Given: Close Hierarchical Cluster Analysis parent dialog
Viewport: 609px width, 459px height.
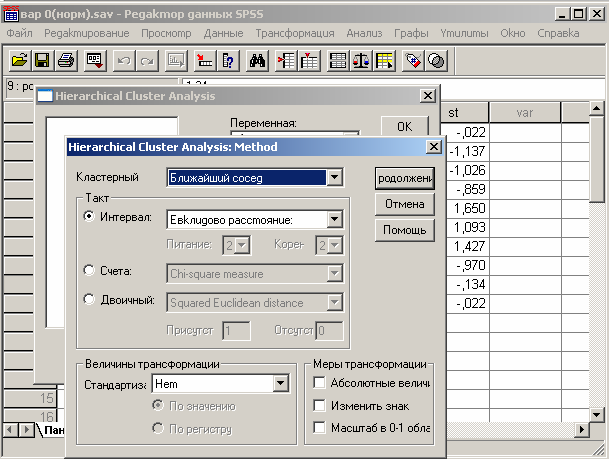Looking at the screenshot, I should (428, 96).
